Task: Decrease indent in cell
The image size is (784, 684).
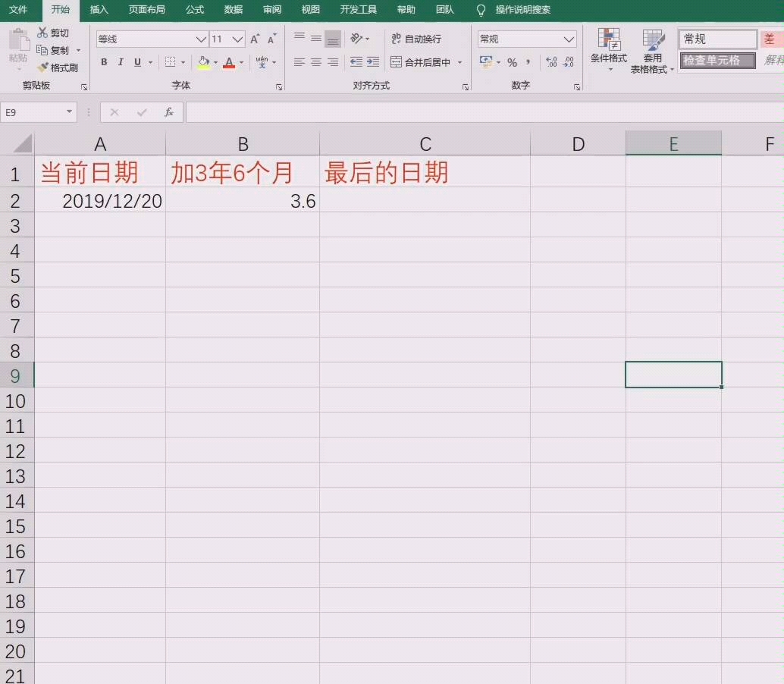Action: [x=356, y=62]
